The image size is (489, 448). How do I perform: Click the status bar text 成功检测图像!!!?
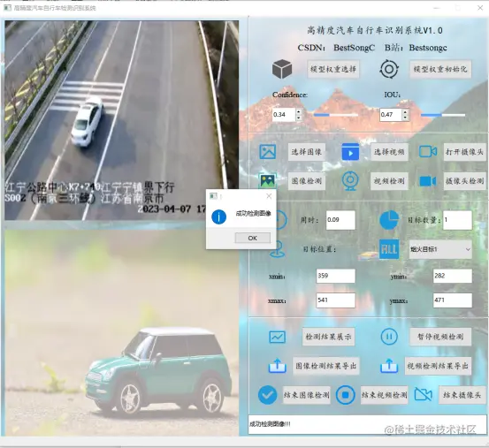pyautogui.click(x=270, y=424)
